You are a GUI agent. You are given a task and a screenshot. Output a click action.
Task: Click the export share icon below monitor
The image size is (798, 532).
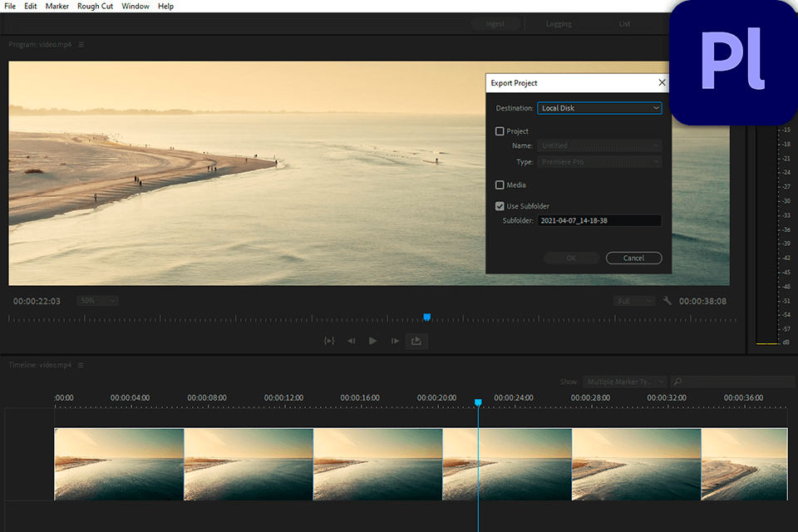(x=416, y=341)
